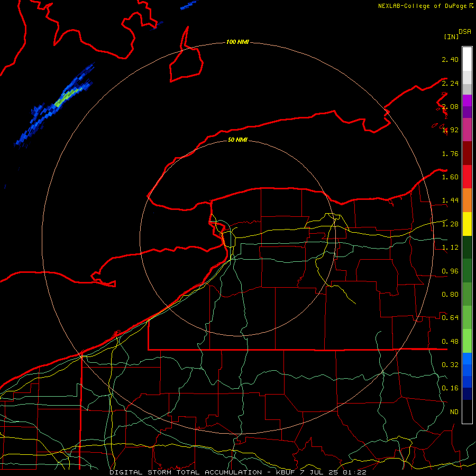Click the 2.40 legend value

point(450,59)
